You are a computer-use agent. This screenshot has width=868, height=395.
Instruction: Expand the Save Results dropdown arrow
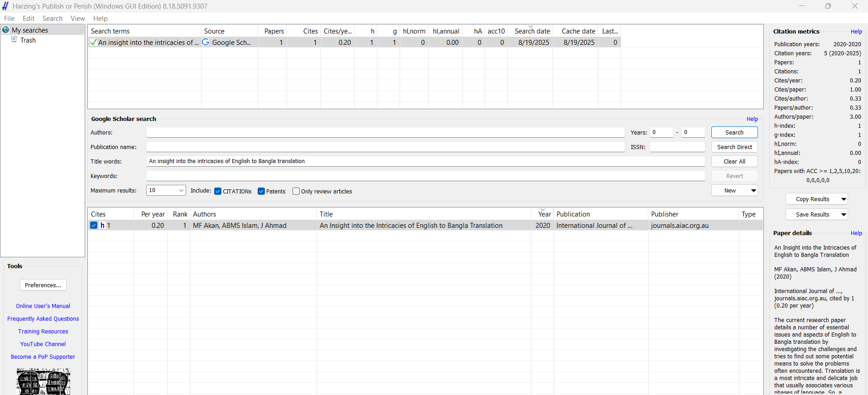tap(844, 215)
